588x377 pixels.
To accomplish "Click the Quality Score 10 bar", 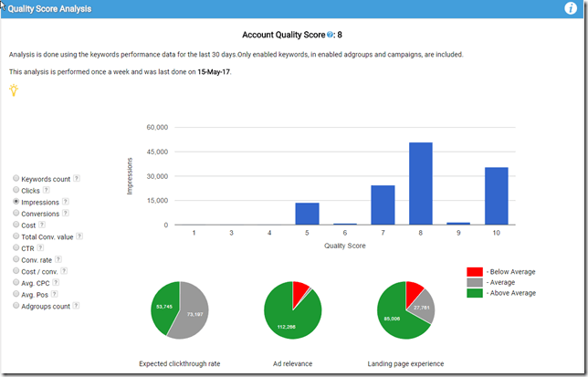I will tap(495, 195).
